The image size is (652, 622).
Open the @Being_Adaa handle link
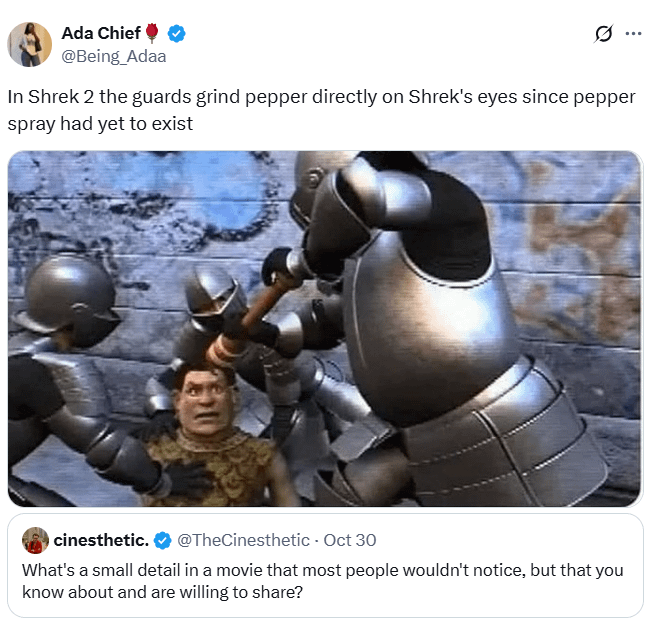(x=114, y=56)
